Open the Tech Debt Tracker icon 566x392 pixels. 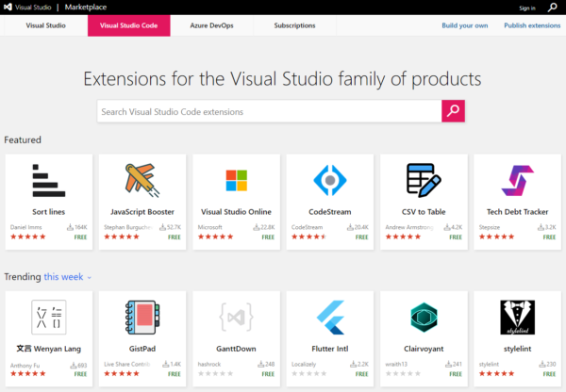517,180
